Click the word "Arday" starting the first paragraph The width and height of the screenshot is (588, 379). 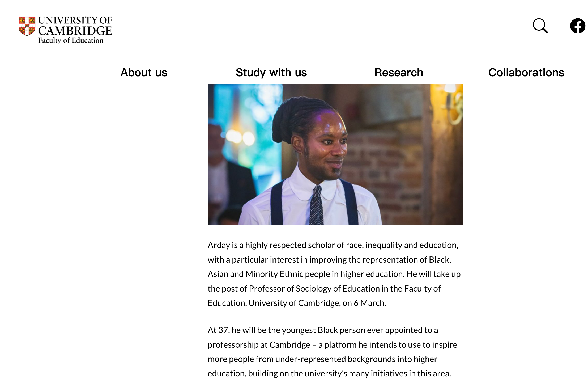[x=219, y=245]
